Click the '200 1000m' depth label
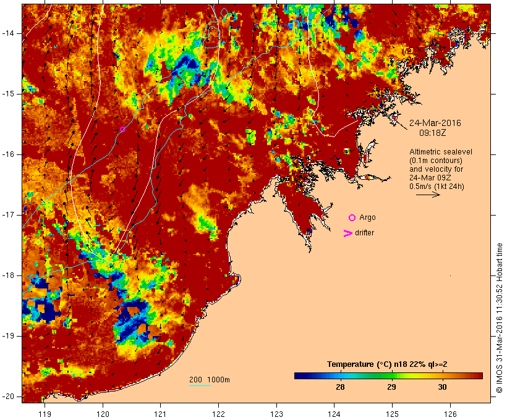The image size is (507, 420). pyautogui.click(x=210, y=380)
